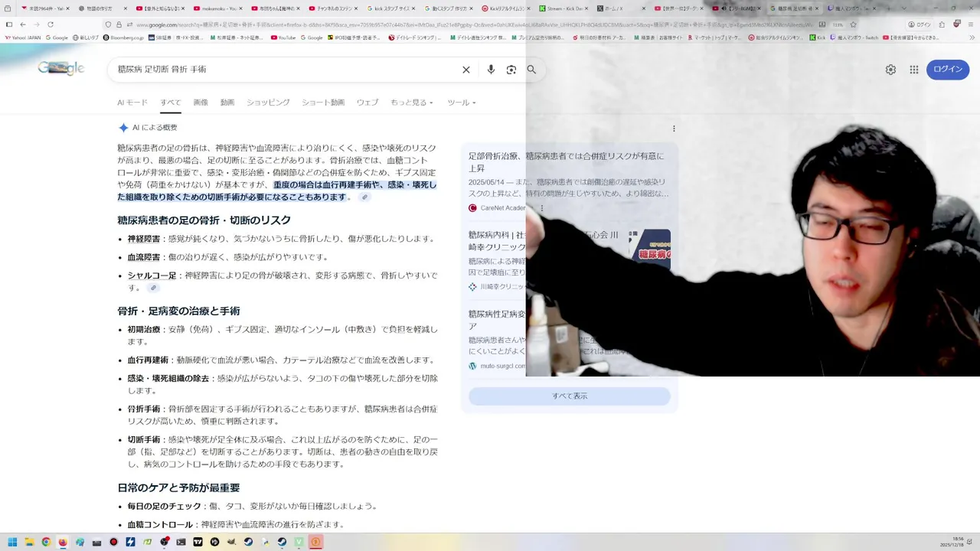Switch to the Stream - Kick Dashboard tab

(x=565, y=8)
